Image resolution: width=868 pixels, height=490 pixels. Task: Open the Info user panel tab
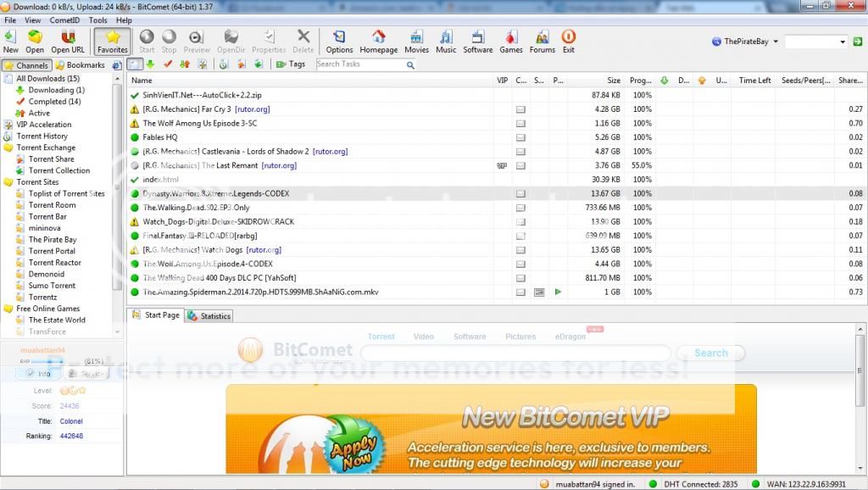tap(39, 374)
